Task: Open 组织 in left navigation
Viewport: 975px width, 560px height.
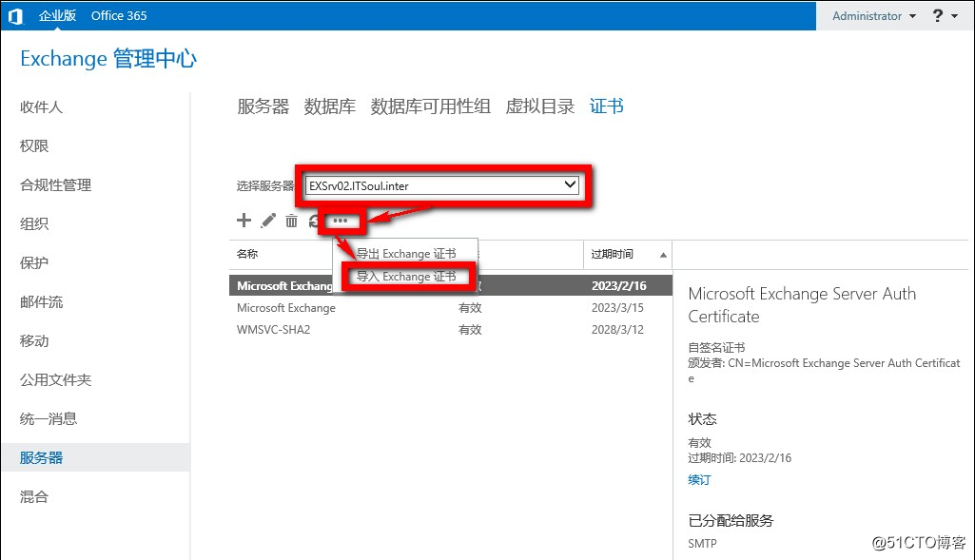Action: (34, 223)
